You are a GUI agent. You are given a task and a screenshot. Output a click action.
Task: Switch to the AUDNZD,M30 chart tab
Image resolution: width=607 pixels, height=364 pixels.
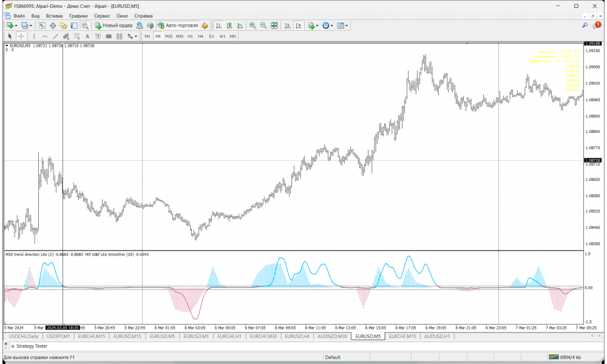click(x=332, y=336)
